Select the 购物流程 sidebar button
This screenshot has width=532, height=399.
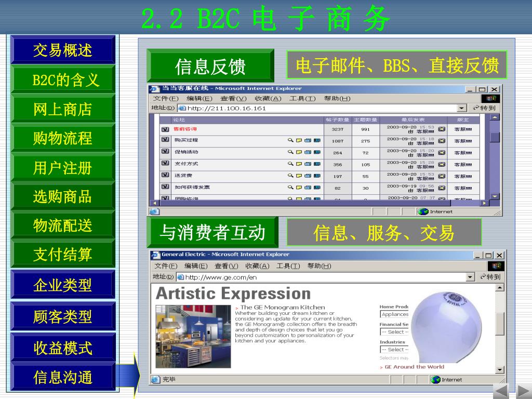[63, 138]
